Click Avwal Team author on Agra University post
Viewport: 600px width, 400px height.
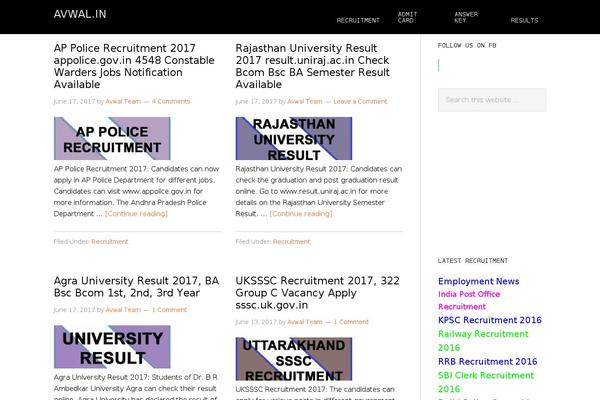pyautogui.click(x=123, y=310)
